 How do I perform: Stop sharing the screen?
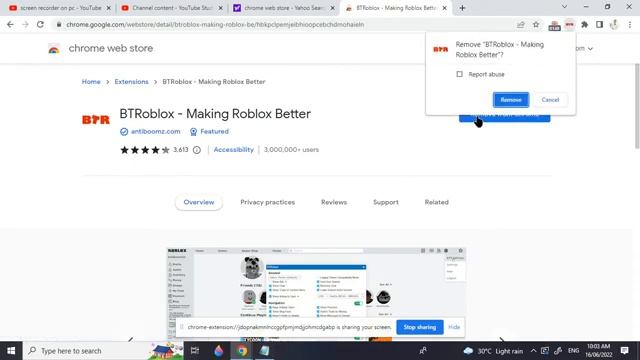click(x=420, y=327)
